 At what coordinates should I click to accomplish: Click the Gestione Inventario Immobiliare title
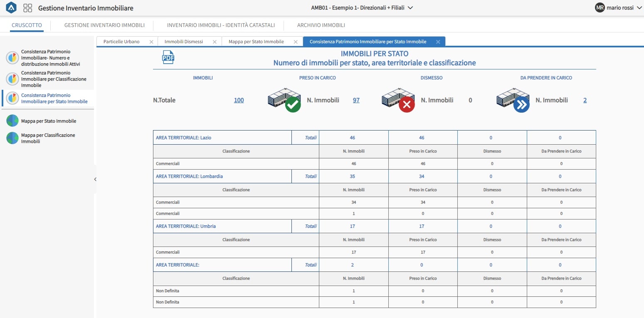coord(86,7)
